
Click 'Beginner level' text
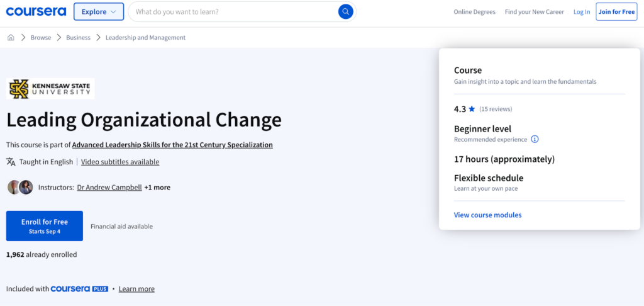coord(482,128)
